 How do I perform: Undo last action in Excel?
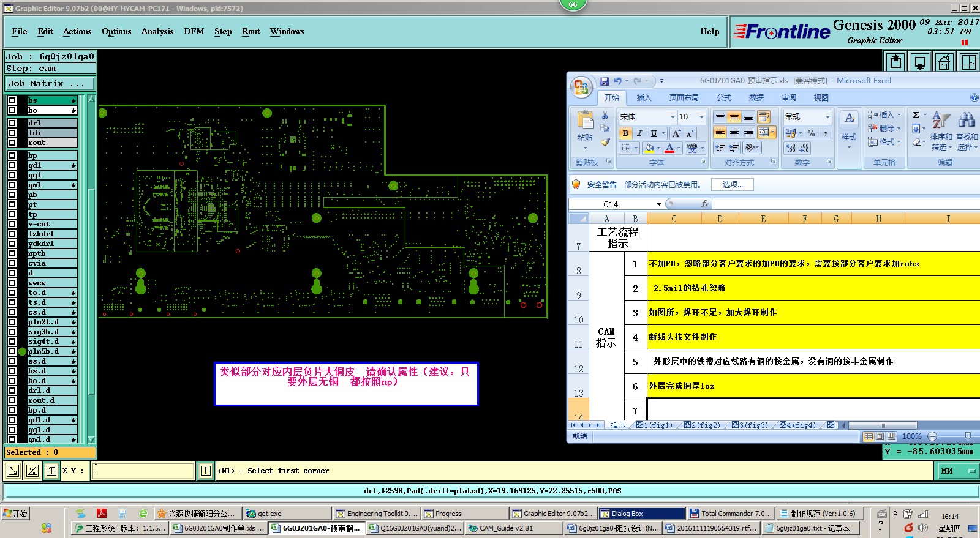pos(618,81)
